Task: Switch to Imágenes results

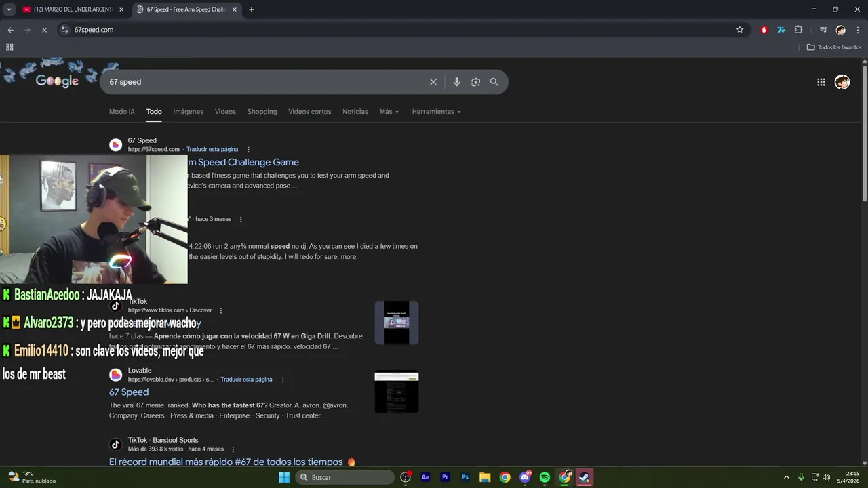Action: click(188, 112)
